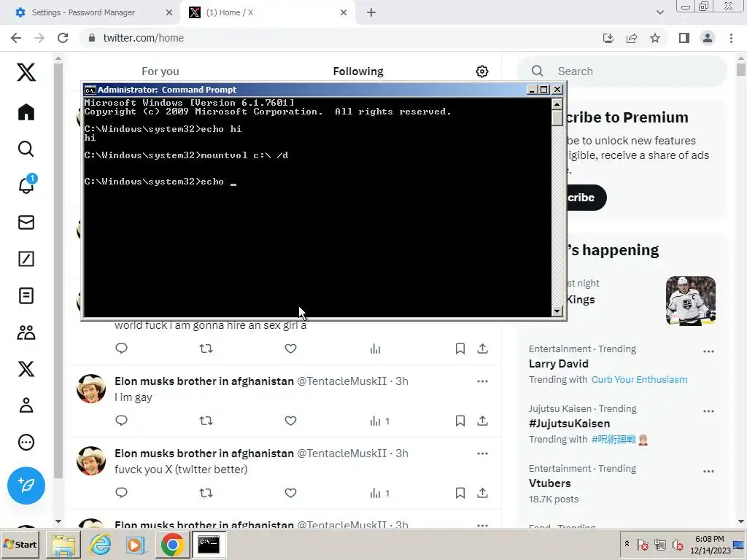Open the #JujutsuKaisen trend
The height and width of the screenshot is (560, 747).
coord(569,424)
